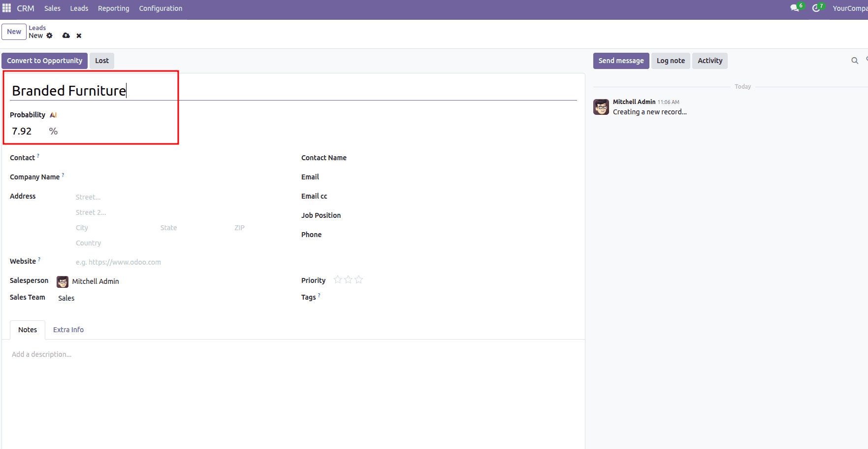Open the search icon in the chatter
Viewport: 868px width, 449px height.
coord(854,61)
